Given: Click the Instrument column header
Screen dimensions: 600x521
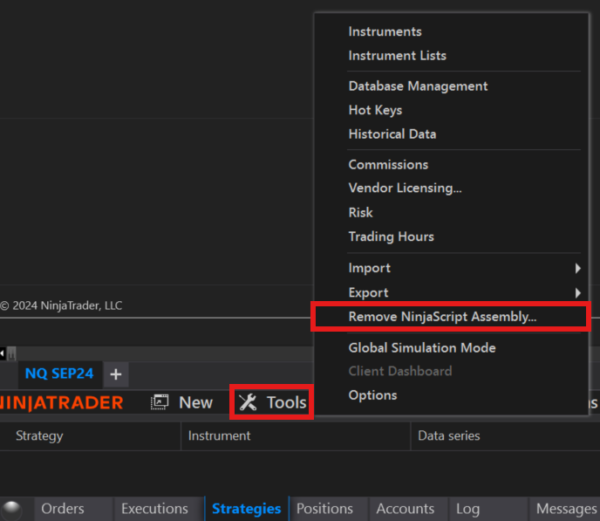Looking at the screenshot, I should pyautogui.click(x=219, y=436).
